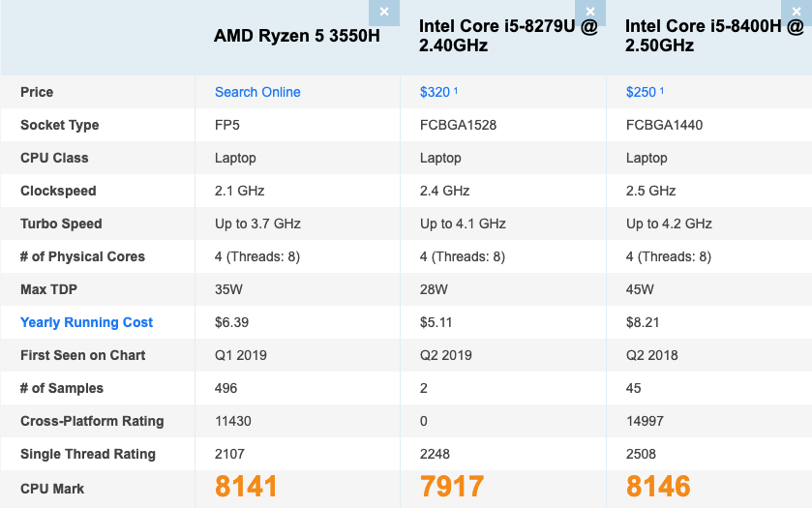Viewport: 812px width, 508px height.
Task: Select socket value FCBGA1440
Action: pyautogui.click(x=665, y=125)
